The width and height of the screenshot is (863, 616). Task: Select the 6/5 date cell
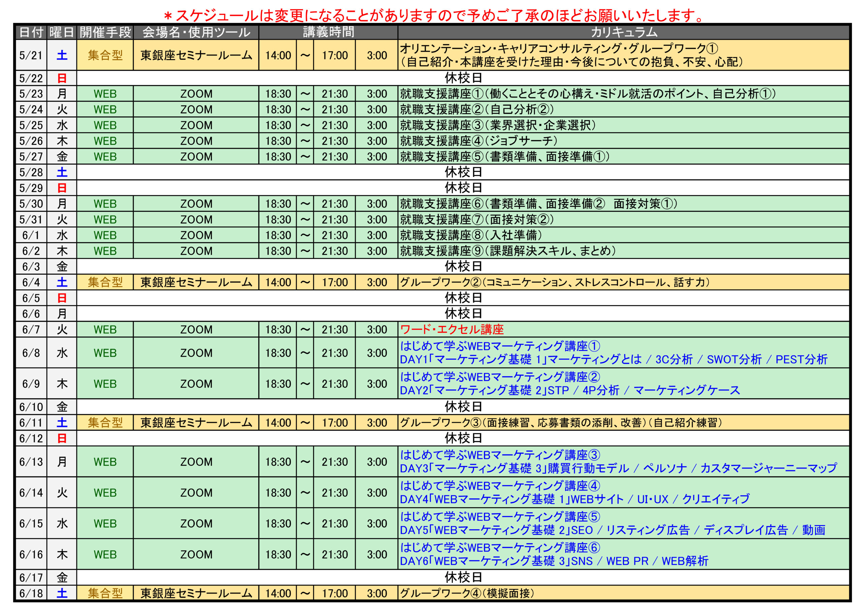[31, 298]
